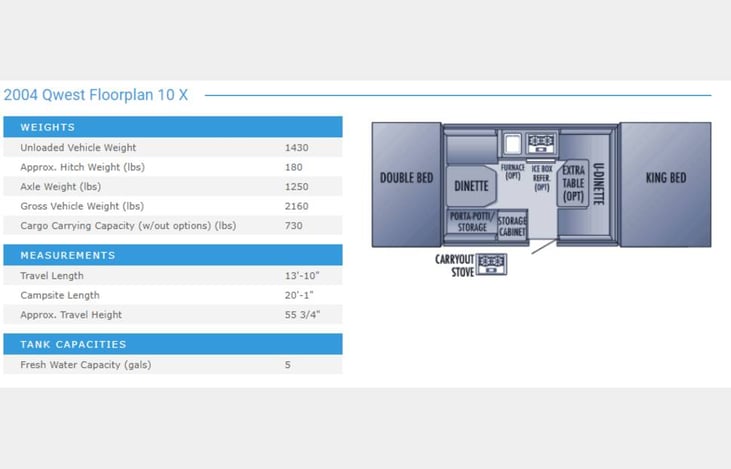Click the Gross Vehicle Weight (lbs) label
The image size is (731, 469).
[82, 206]
